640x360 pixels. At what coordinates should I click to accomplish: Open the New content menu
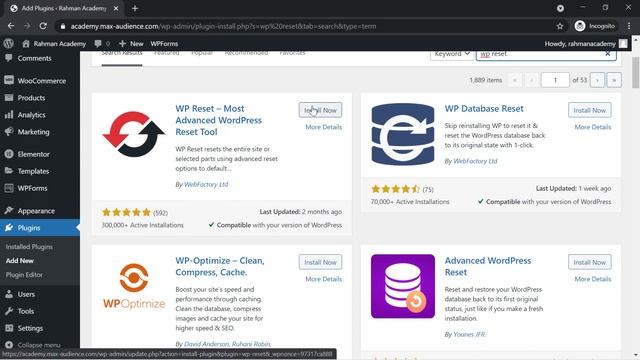131,44
